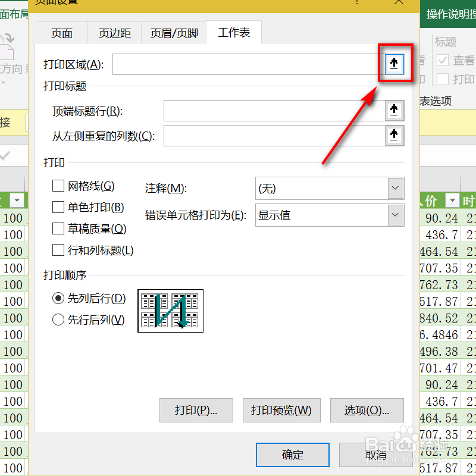476x476 pixels.
Task: Click the 顶端标题行 range selector icon
Action: [x=394, y=110]
